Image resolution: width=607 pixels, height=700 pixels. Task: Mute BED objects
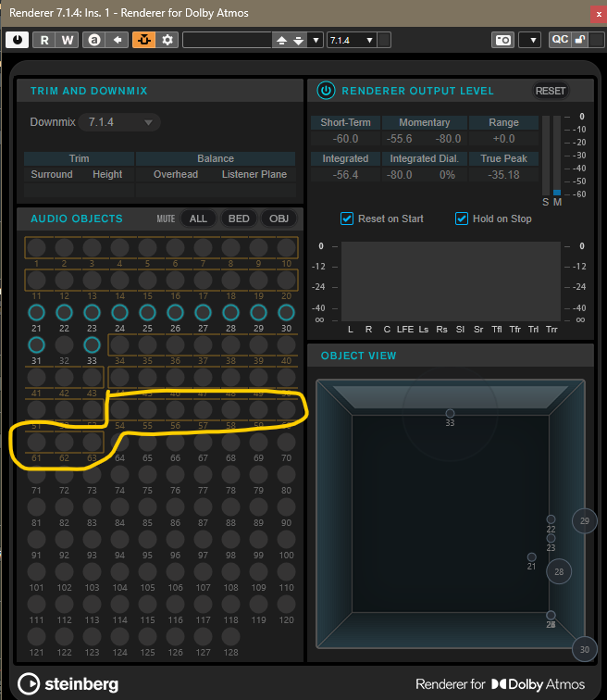point(239,219)
